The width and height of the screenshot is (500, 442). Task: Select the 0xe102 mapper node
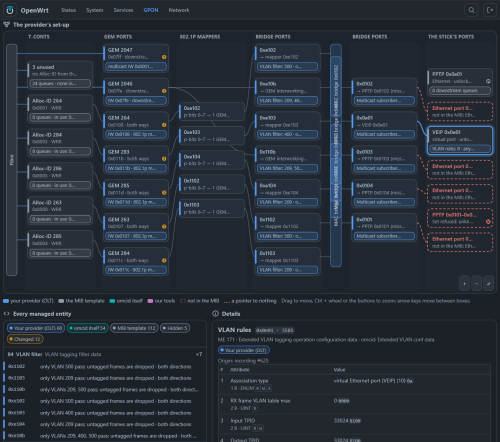point(212,112)
